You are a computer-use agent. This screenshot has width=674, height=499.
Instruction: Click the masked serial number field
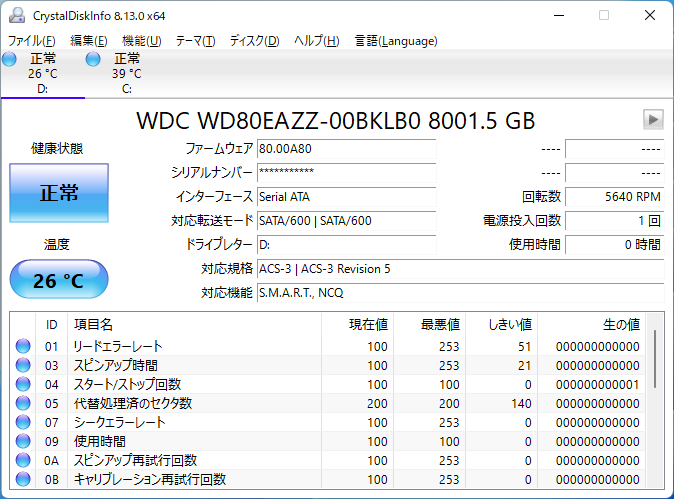coord(346,173)
